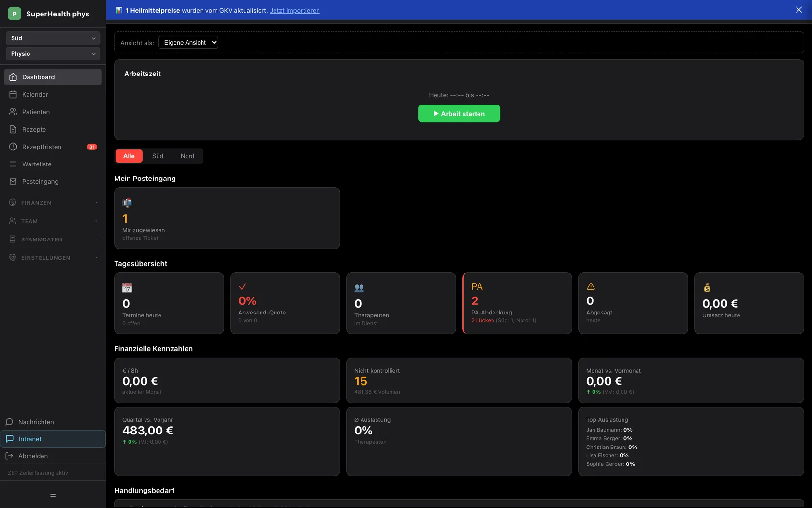Click the Stammdaten list icon
Screen dimensions: 812x508
tap(13, 239)
